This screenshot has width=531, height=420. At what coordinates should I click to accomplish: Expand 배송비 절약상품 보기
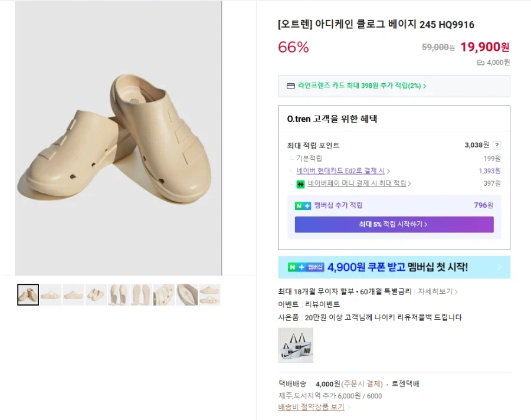314,407
